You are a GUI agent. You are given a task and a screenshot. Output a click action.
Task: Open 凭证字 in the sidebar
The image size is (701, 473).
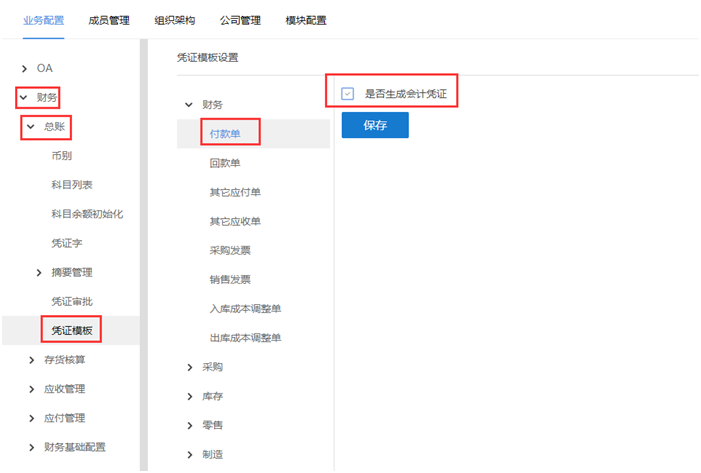pos(67,243)
